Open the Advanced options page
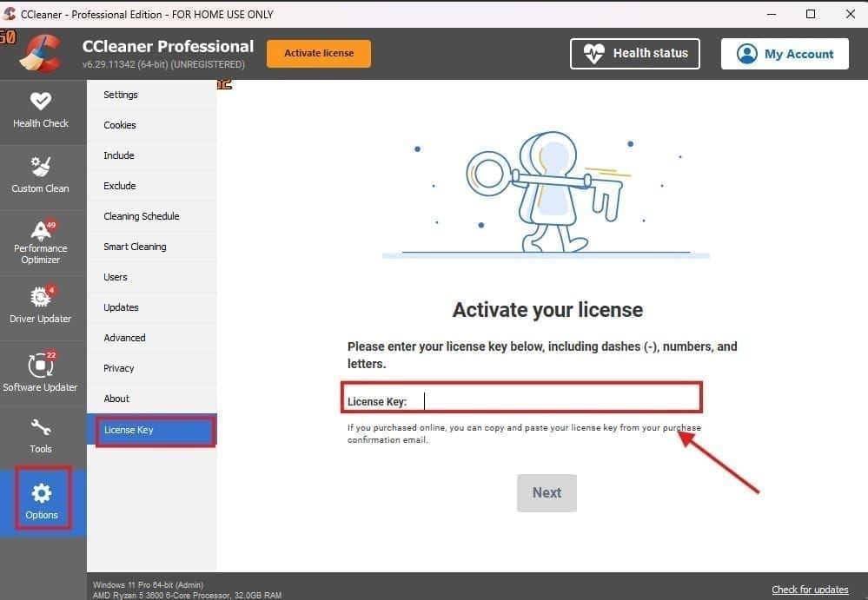The image size is (868, 600). tap(124, 338)
